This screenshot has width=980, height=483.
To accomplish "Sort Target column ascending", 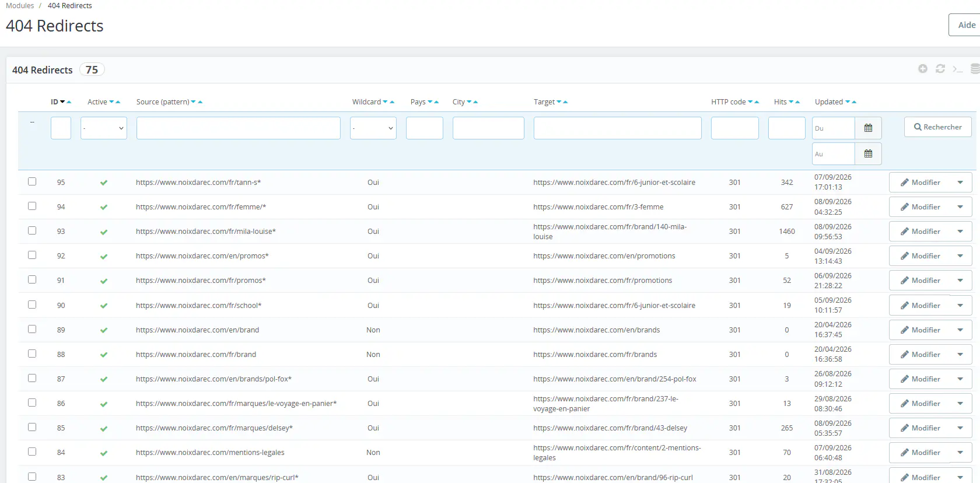I will click(565, 102).
